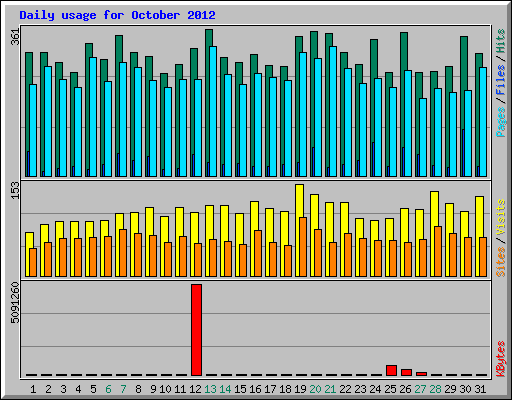Click the orange sites bar for day 28

pos(438,251)
